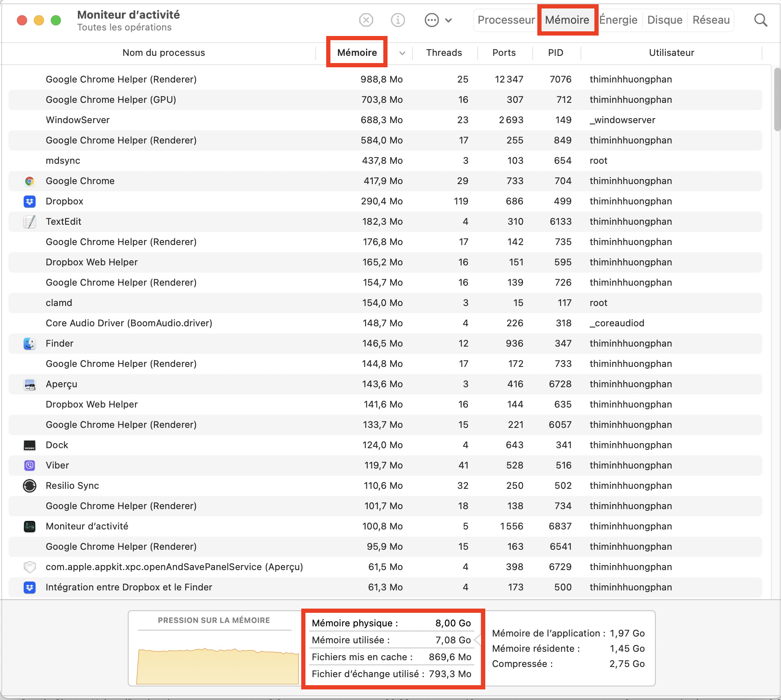The image size is (781, 700).
Task: Click the _windowserver user cell
Action: click(x=622, y=120)
